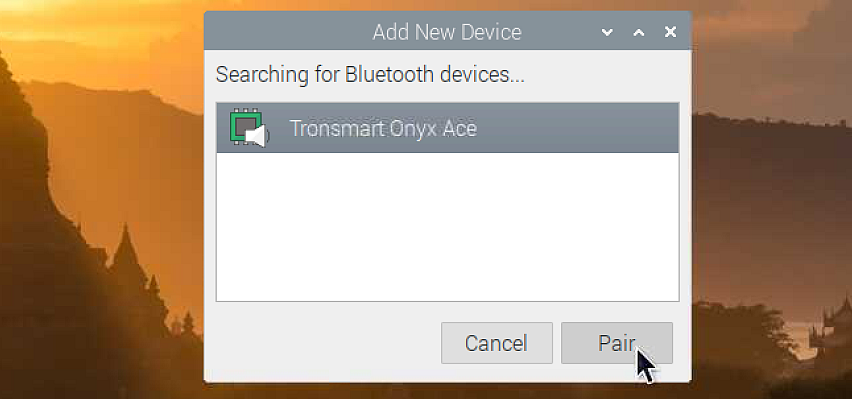Image resolution: width=852 pixels, height=399 pixels.
Task: Click the audio device icon beside Tronsmart Onyx Ace
Action: click(x=249, y=128)
